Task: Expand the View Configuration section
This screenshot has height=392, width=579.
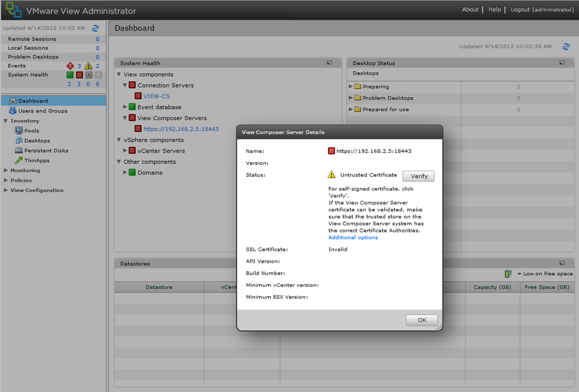Action: (6, 190)
